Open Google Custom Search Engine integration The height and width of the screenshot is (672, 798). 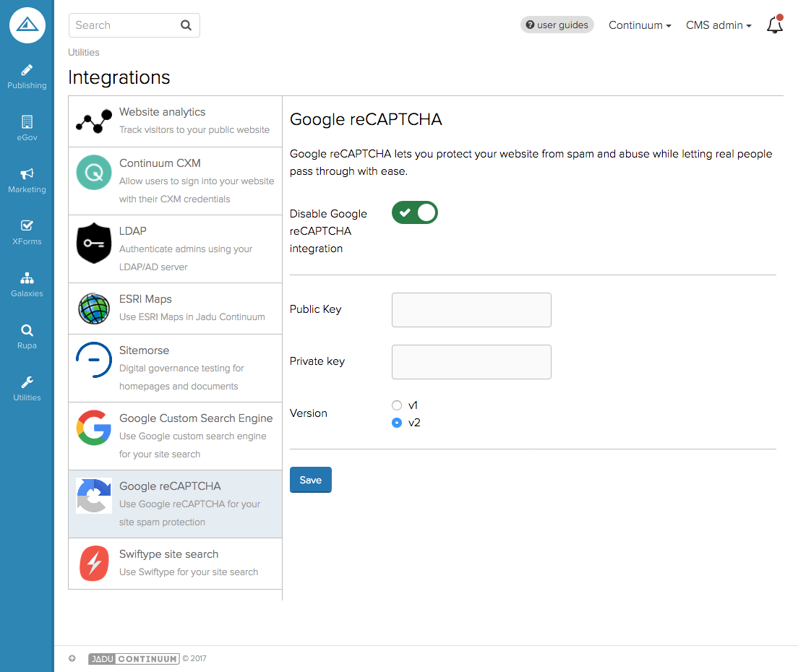(x=175, y=436)
